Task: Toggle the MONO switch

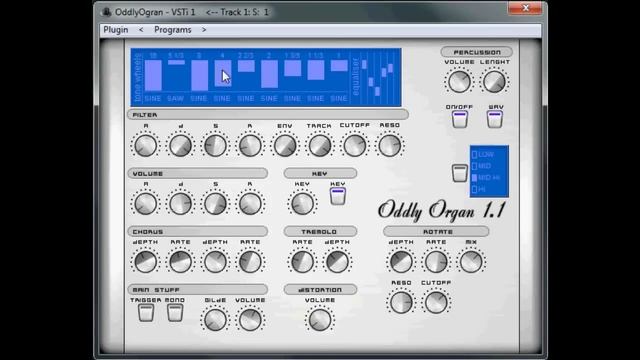Action: [175, 313]
